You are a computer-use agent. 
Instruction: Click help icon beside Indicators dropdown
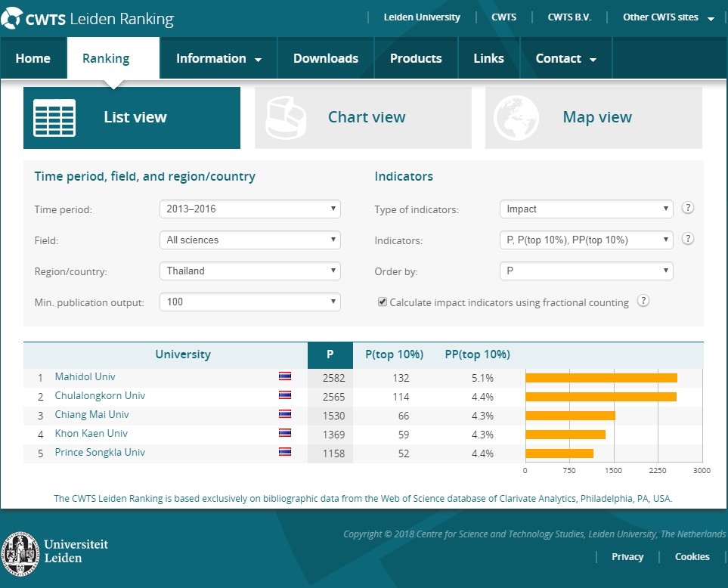click(688, 240)
